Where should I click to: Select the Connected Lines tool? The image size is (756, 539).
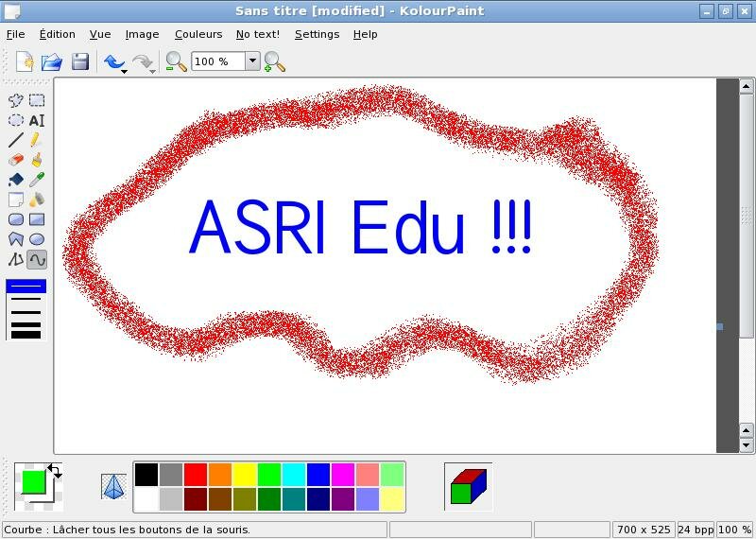coord(16,260)
